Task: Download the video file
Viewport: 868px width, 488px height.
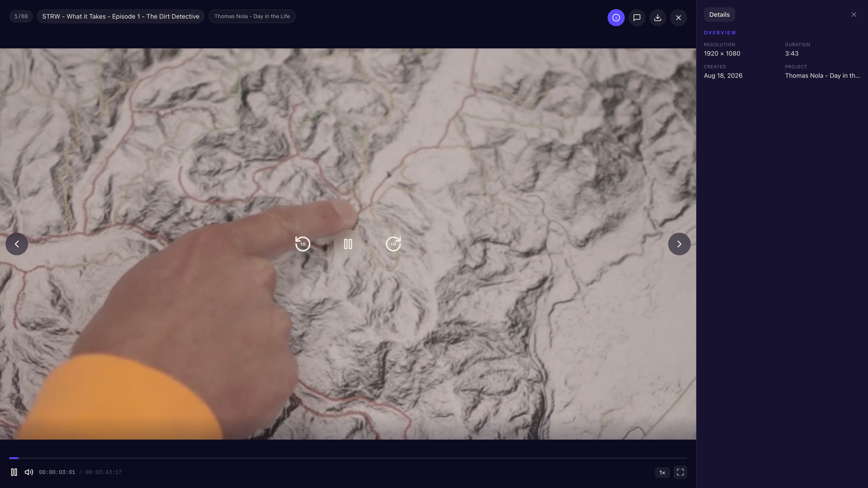Action: tap(657, 18)
